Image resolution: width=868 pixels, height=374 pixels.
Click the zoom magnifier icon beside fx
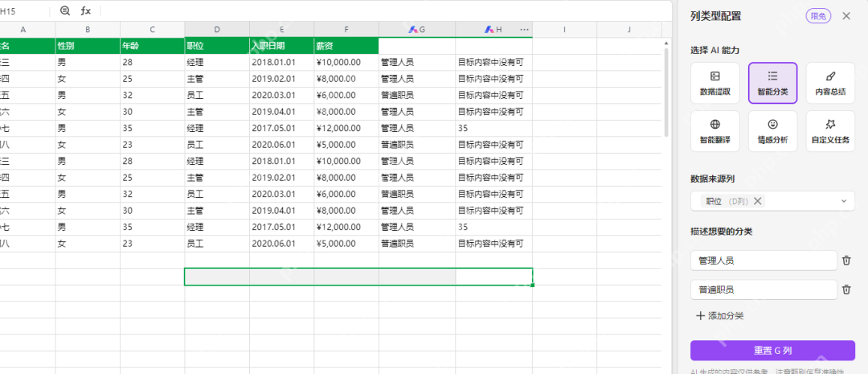click(65, 10)
